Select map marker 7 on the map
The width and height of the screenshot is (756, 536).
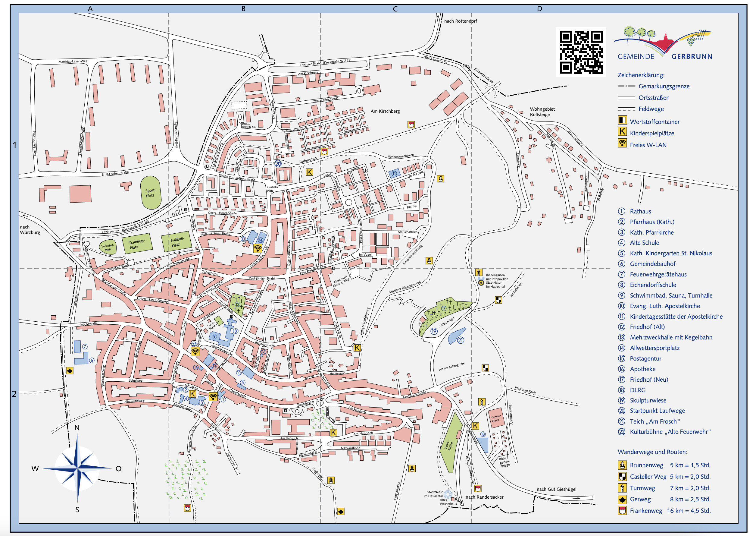tap(85, 347)
